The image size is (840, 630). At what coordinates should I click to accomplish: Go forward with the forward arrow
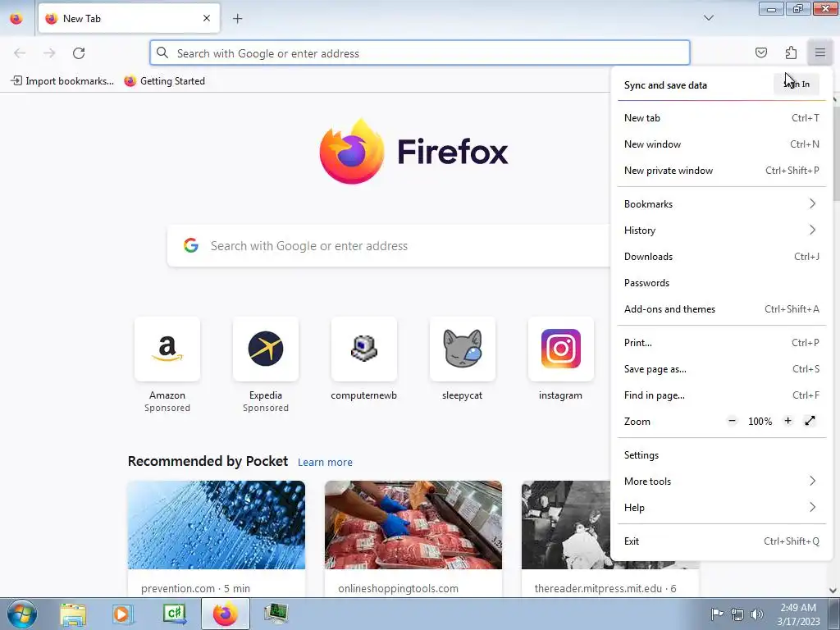click(49, 53)
